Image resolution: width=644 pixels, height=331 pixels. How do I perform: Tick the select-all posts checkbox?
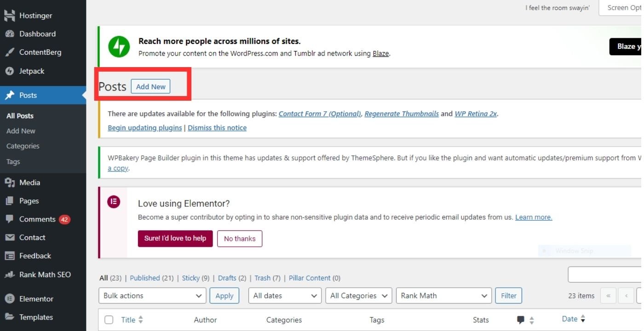pyautogui.click(x=109, y=320)
